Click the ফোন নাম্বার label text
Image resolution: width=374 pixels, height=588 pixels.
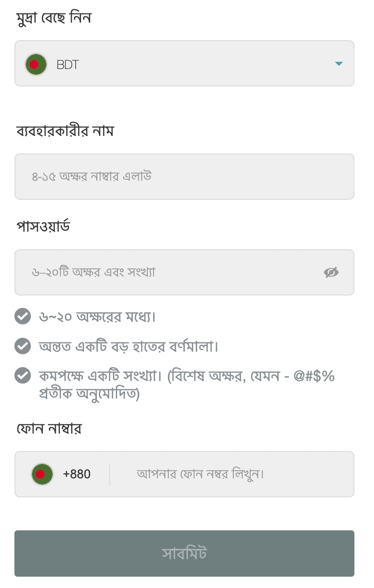coord(49,428)
